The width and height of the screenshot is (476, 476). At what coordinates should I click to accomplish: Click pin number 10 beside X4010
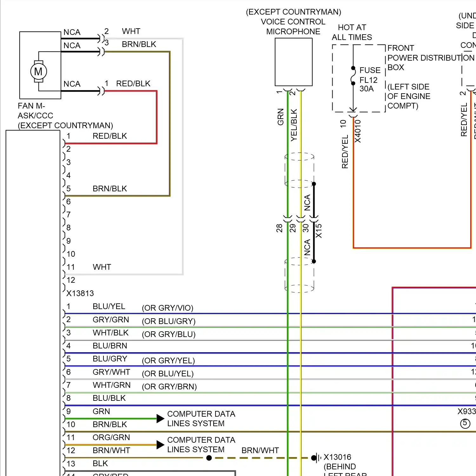(343, 124)
